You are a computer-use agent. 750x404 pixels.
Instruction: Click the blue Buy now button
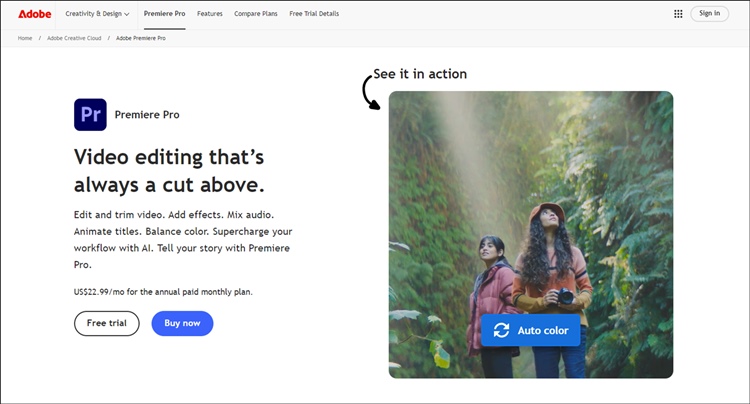pyautogui.click(x=182, y=323)
